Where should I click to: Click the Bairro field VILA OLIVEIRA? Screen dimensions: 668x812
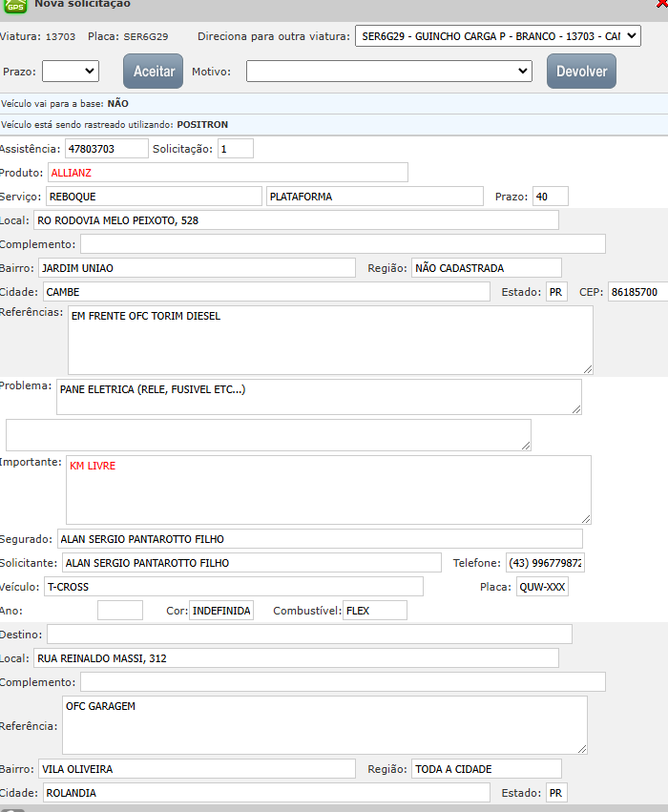[197, 768]
